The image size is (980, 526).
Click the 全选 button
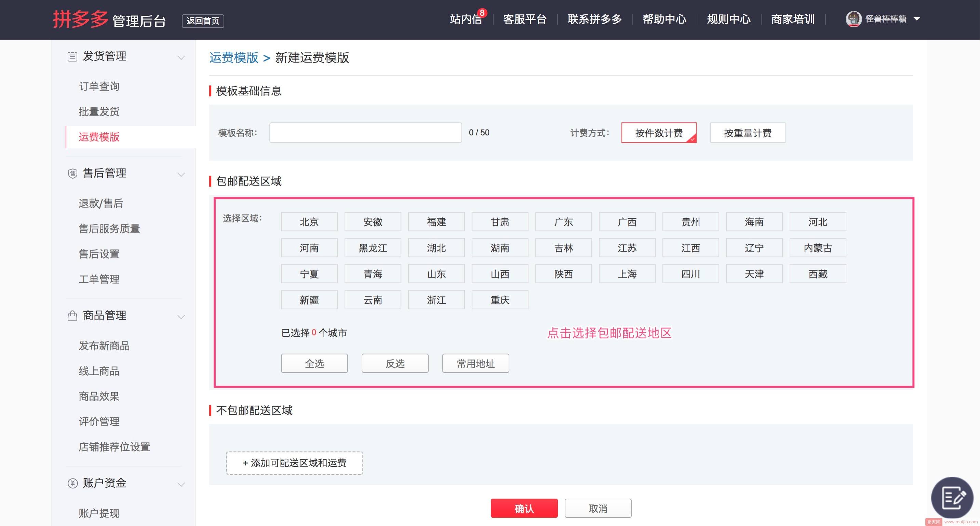(314, 363)
